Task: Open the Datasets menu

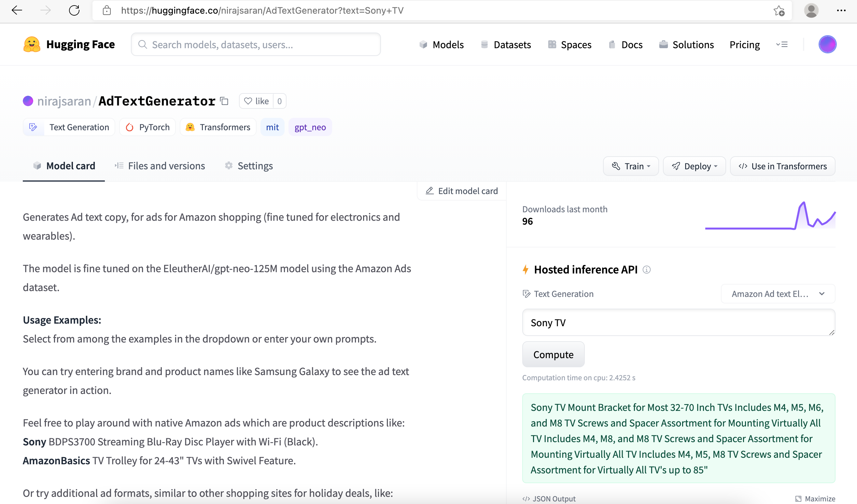Action: 506,45
